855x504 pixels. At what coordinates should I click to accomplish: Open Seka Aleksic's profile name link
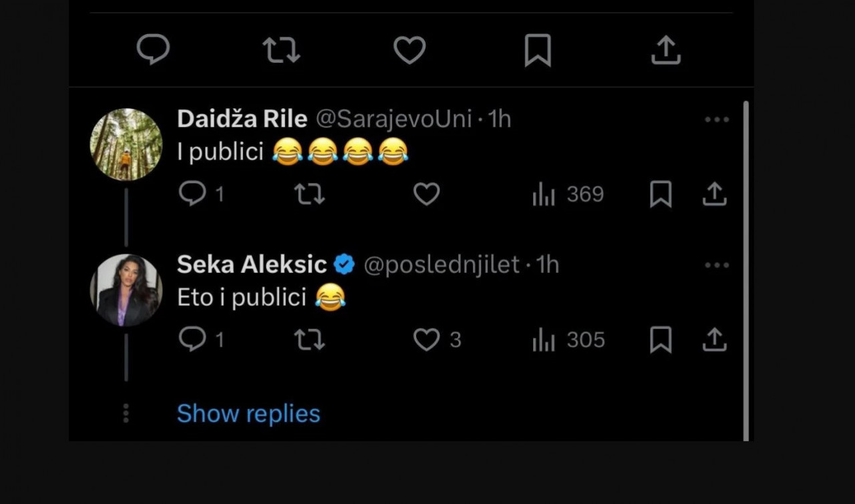(x=251, y=265)
